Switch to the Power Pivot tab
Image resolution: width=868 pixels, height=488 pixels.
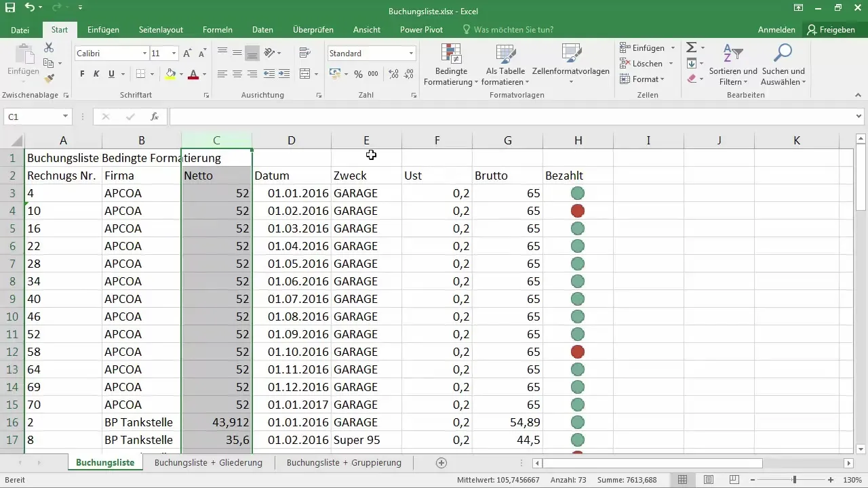click(x=421, y=30)
